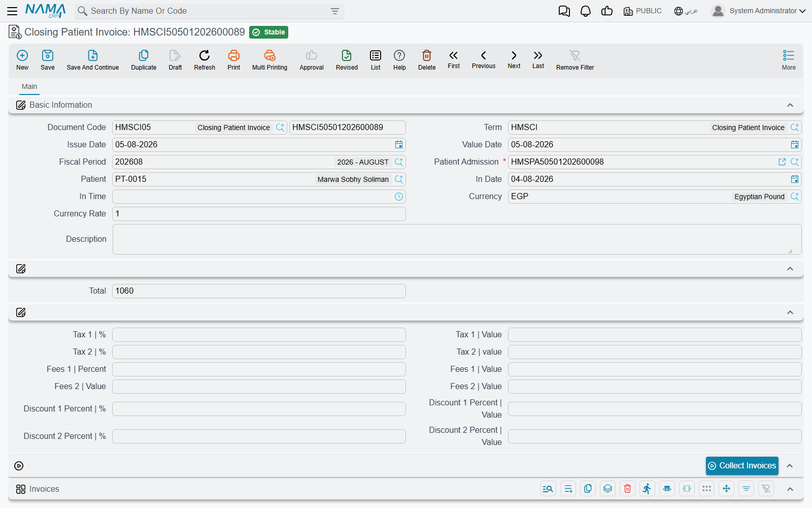812x508 pixels.
Task: Collapse the Collect Invoices section
Action: [x=790, y=466]
